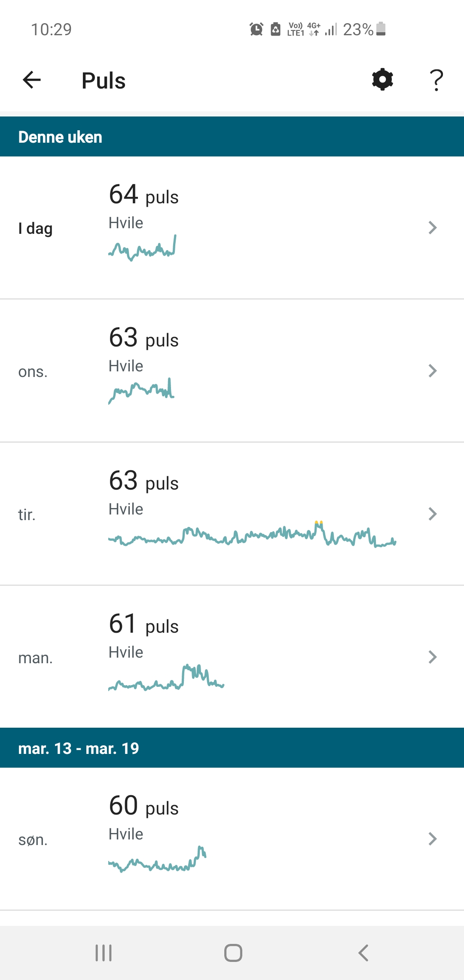Open Tuesday's heart rate graph

(x=252, y=535)
